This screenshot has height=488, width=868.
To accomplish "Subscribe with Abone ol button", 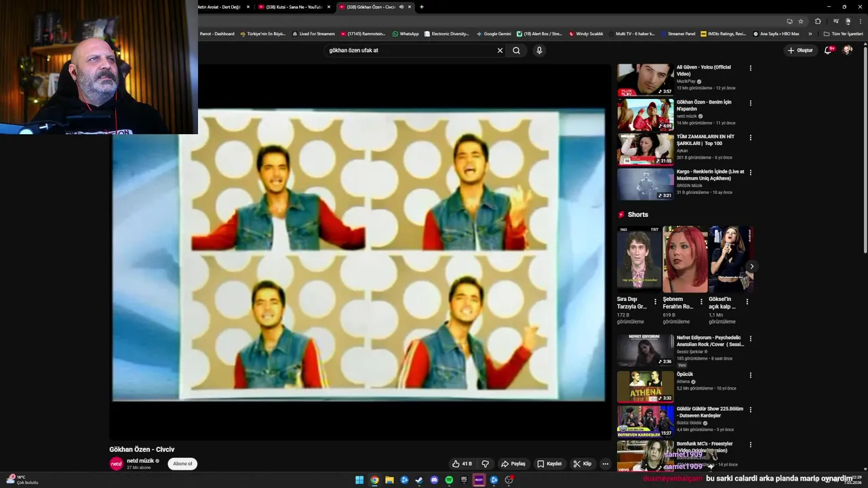I will click(x=182, y=464).
